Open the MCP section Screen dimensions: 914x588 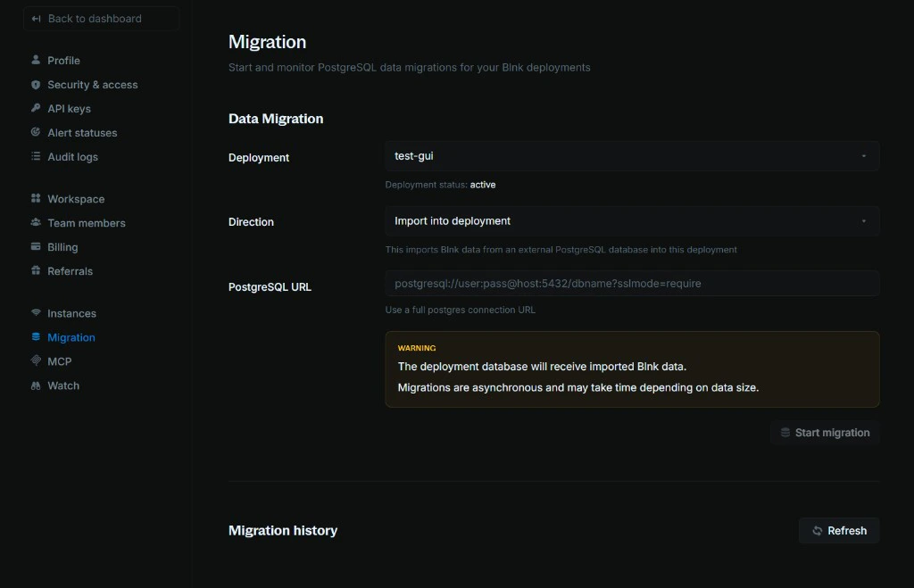[x=61, y=360]
